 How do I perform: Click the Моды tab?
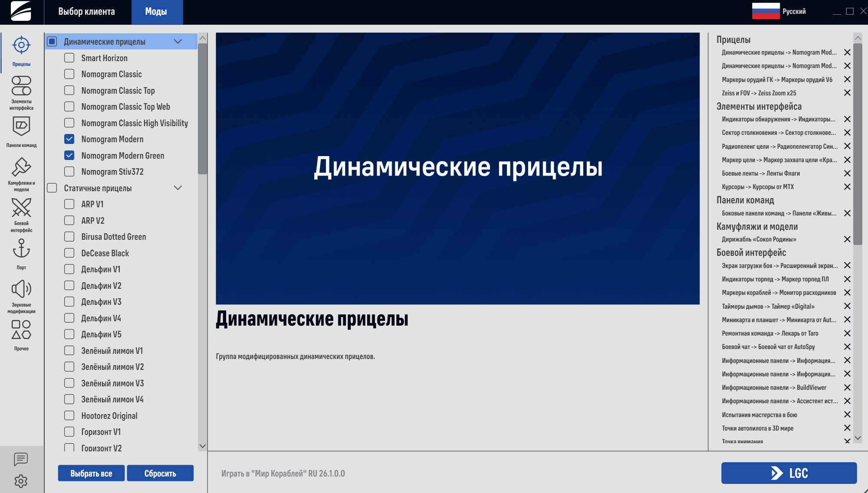click(156, 12)
